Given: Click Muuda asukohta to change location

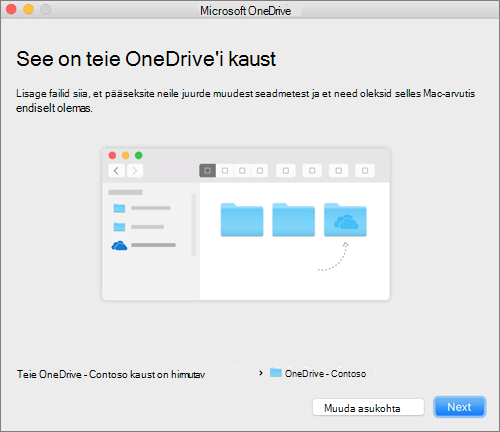Looking at the screenshot, I should click(368, 407).
